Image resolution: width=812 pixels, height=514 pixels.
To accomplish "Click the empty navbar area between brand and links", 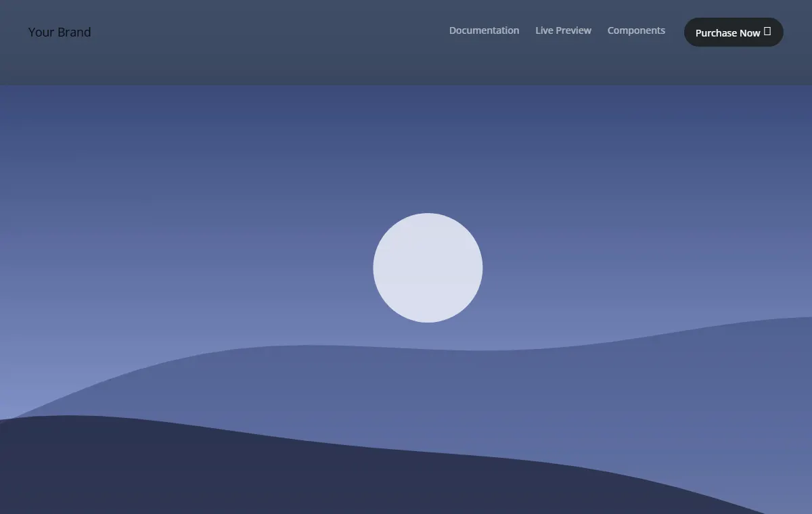I will 271,32.
